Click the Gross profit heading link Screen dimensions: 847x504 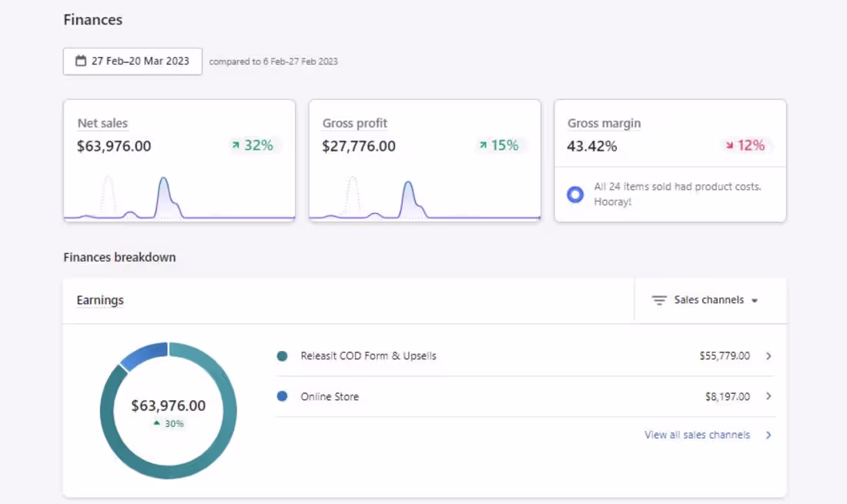coord(355,123)
